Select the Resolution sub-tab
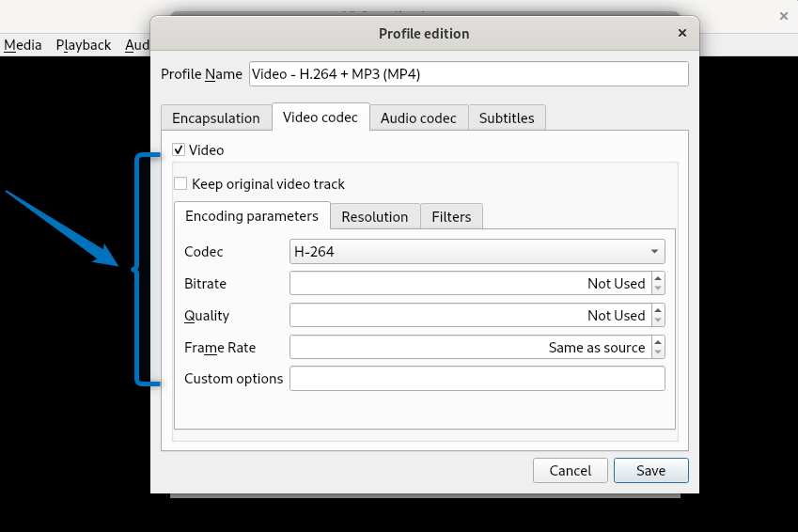Viewport: 798px width, 532px height. pos(374,217)
